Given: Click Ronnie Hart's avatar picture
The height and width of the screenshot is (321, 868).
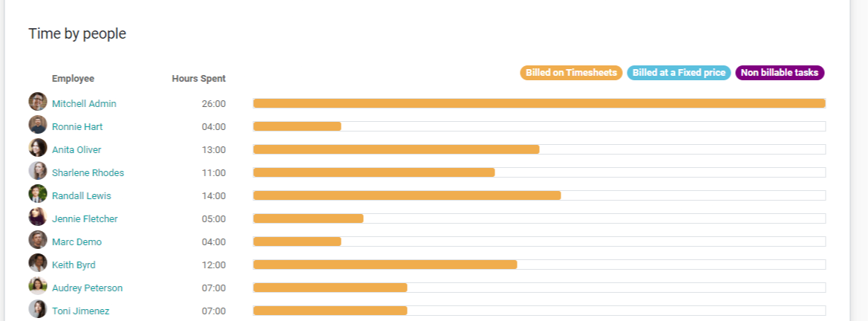Looking at the screenshot, I should pos(38,125).
